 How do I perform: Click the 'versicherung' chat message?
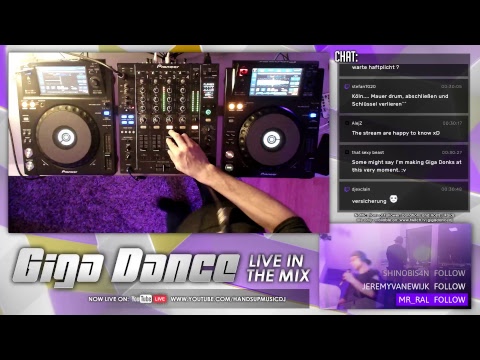pyautogui.click(x=369, y=201)
